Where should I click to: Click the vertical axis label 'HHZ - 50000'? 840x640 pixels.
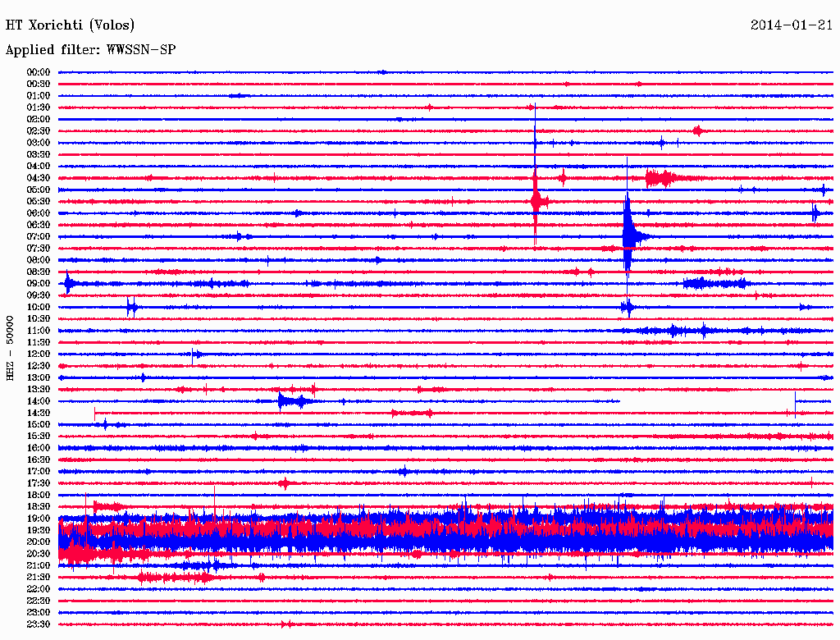click(10, 348)
